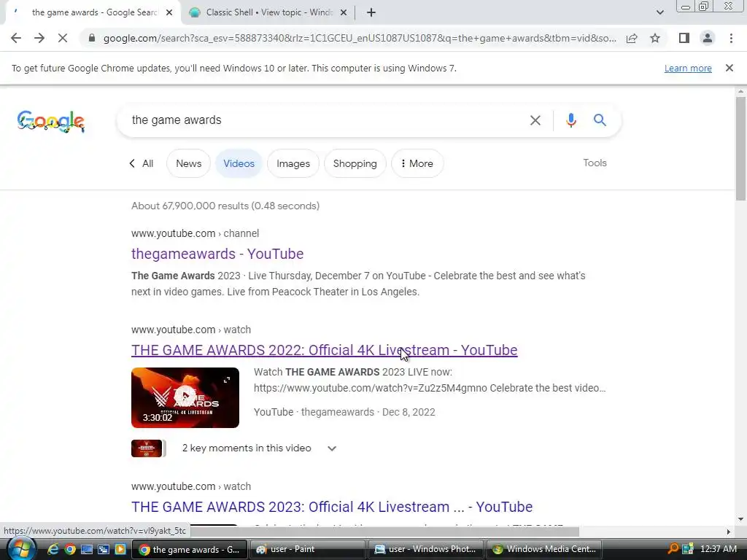Expand the More filters menu
Image resolution: width=747 pixels, height=560 pixels.
pos(417,163)
